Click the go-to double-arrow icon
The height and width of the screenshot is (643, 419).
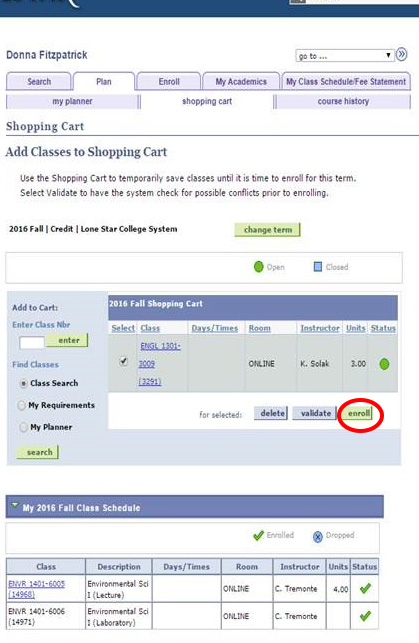[402, 55]
